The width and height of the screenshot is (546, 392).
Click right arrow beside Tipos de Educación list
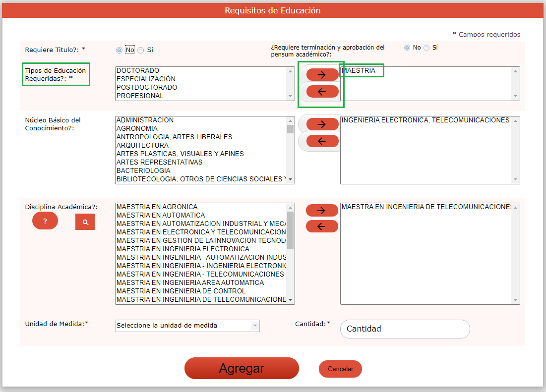coord(322,75)
